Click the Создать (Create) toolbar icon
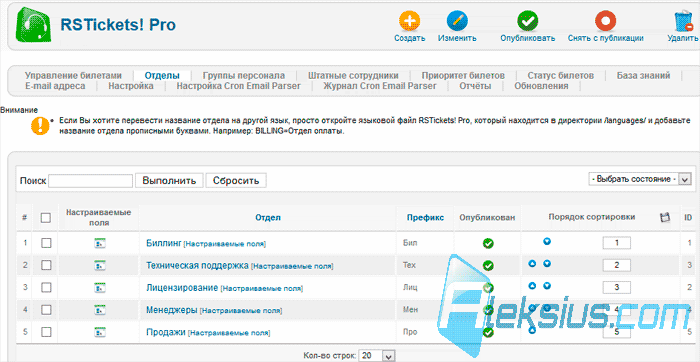The height and width of the screenshot is (362, 700). click(409, 21)
